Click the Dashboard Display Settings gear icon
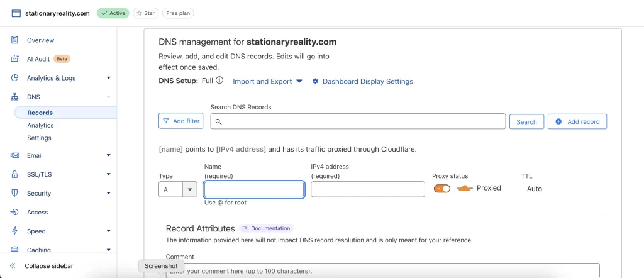Image resolution: width=644 pixels, height=278 pixels. point(316,81)
